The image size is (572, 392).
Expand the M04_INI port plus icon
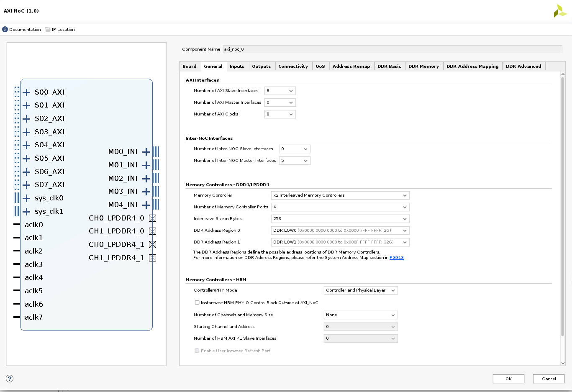146,205
